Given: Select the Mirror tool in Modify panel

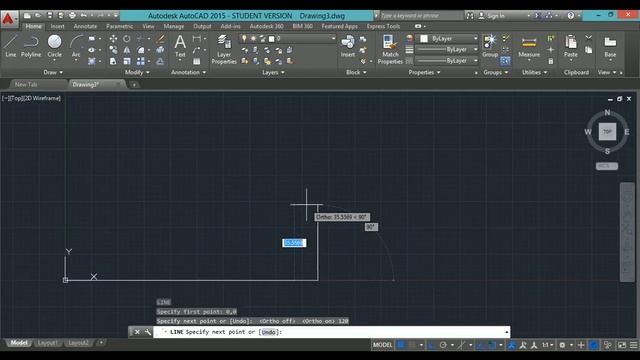Looking at the screenshot, I should [x=127, y=50].
